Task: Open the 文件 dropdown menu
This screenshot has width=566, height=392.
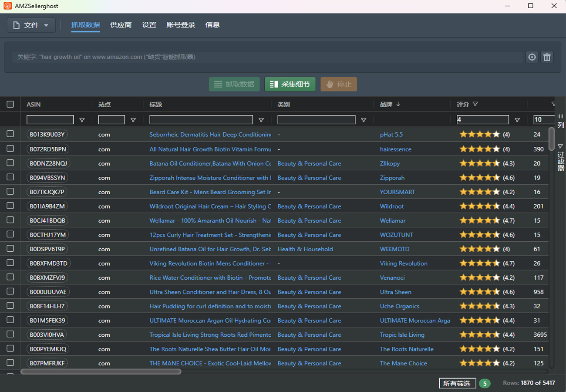Action: coord(31,25)
